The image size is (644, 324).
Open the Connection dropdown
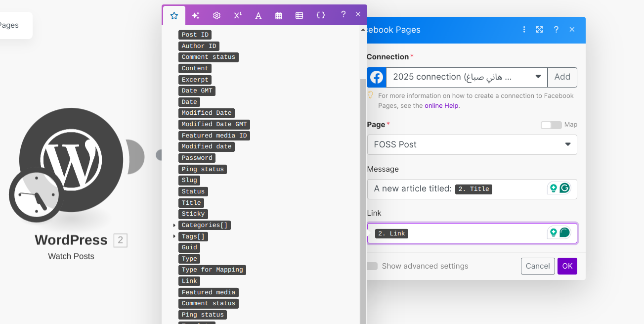(538, 77)
